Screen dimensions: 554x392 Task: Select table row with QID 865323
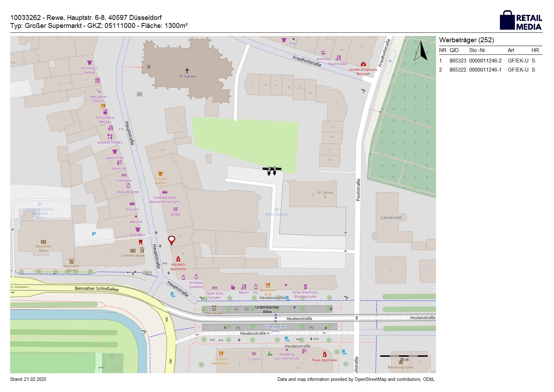[x=490, y=61]
